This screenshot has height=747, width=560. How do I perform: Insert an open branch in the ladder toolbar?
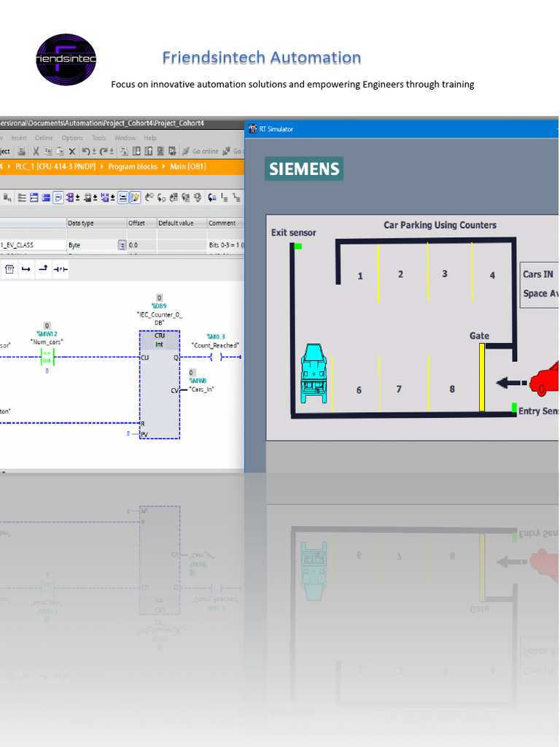26,269
